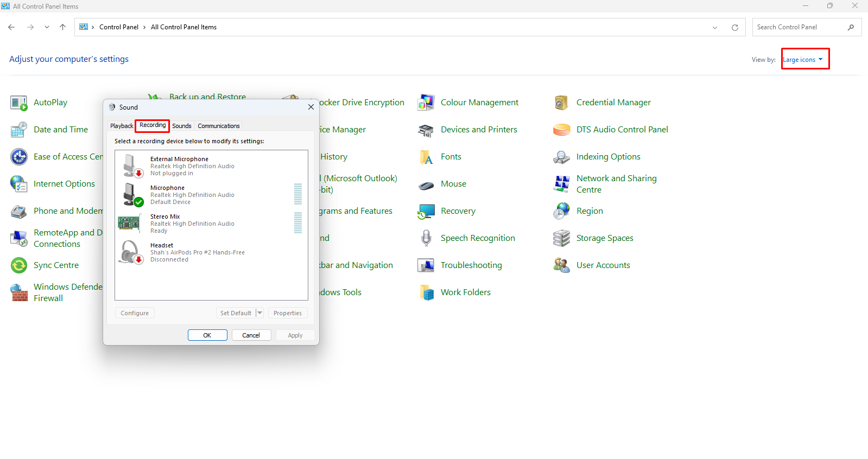
Task: Click the refresh icon in address bar
Action: [734, 28]
